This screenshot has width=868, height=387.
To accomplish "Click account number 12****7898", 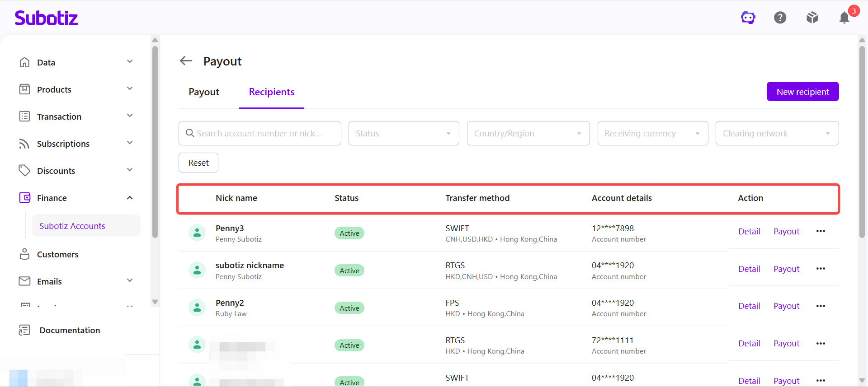I will pos(613,228).
